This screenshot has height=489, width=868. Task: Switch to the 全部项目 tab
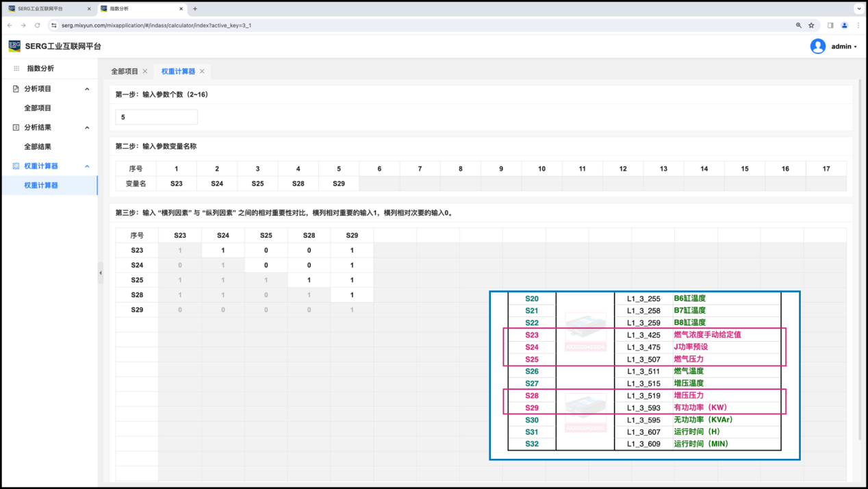pyautogui.click(x=125, y=71)
